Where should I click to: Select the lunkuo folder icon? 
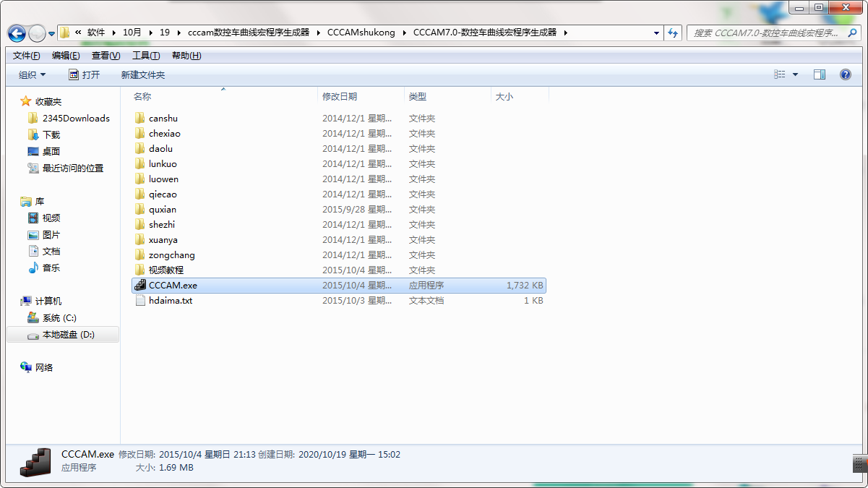coord(140,163)
